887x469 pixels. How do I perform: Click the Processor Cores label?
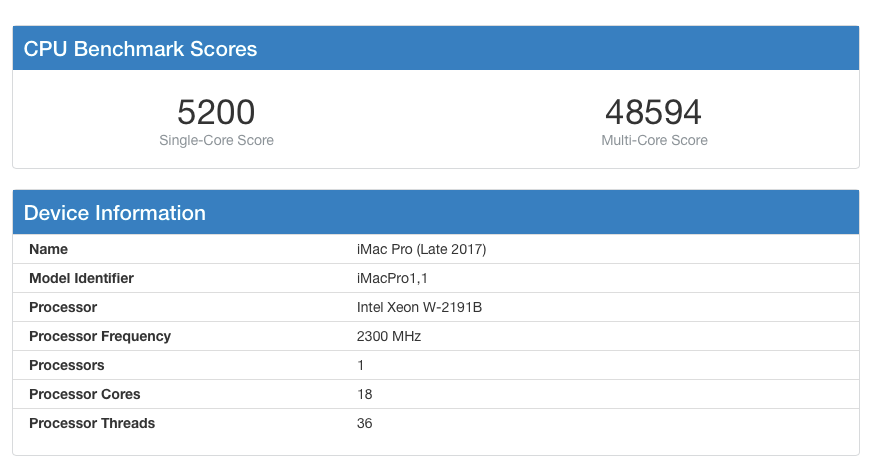(x=85, y=394)
